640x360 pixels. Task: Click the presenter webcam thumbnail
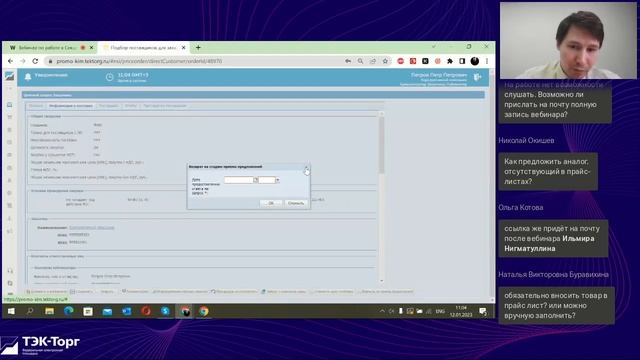point(568,40)
